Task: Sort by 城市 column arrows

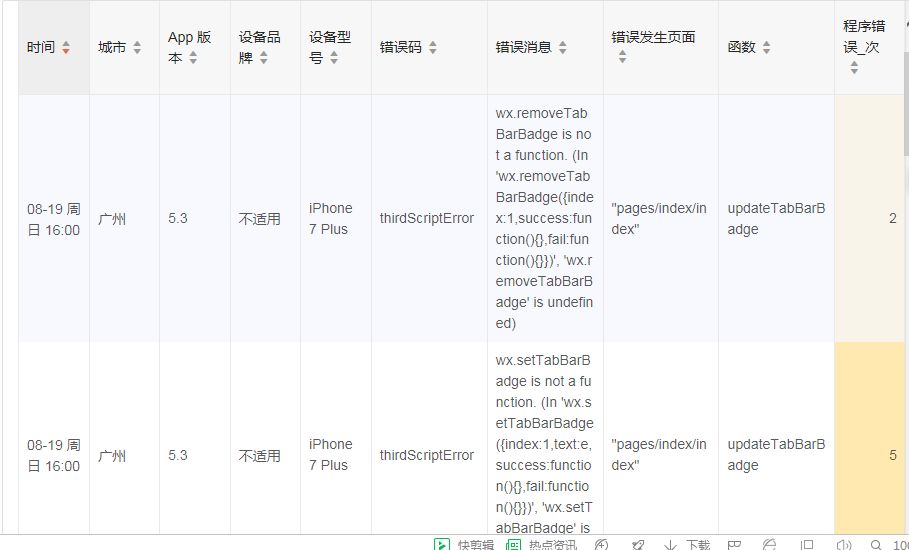Action: click(137, 48)
